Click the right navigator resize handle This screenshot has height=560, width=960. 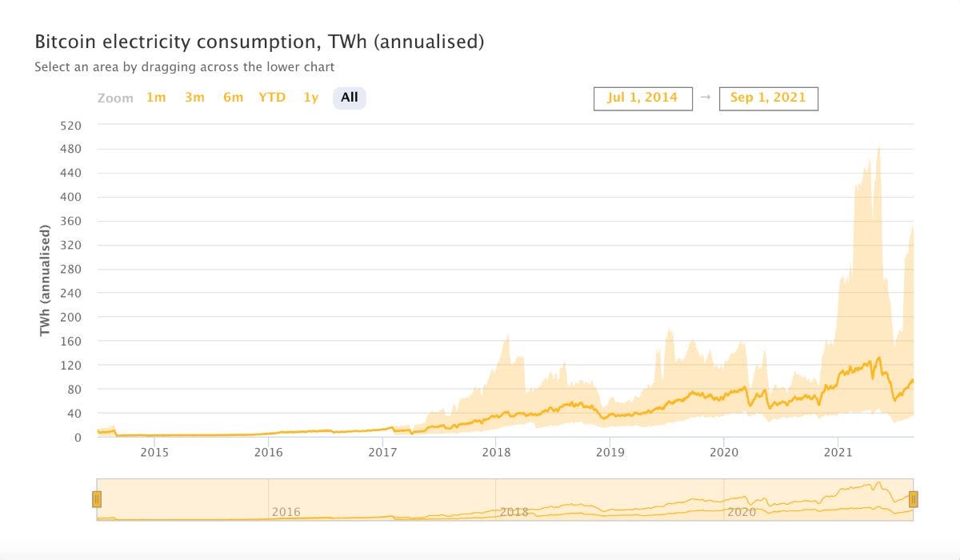point(912,500)
